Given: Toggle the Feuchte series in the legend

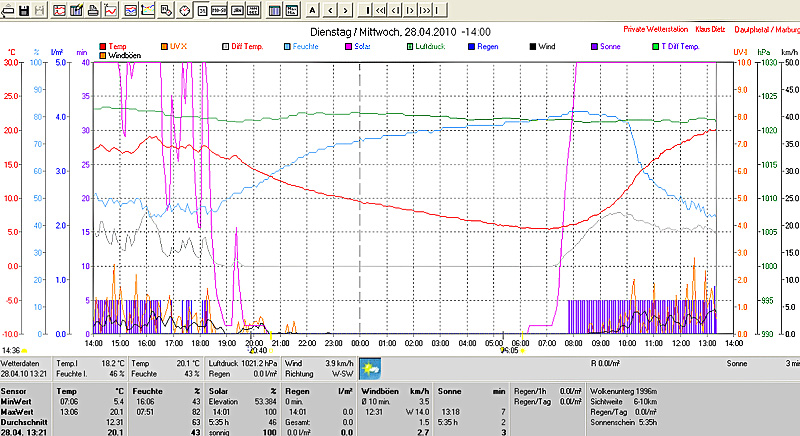Looking at the screenshot, I should point(303,46).
